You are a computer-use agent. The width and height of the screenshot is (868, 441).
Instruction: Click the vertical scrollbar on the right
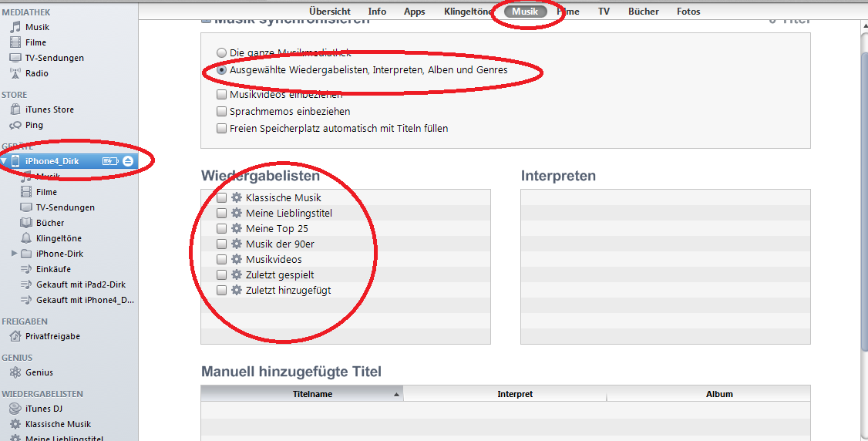[x=861, y=231]
